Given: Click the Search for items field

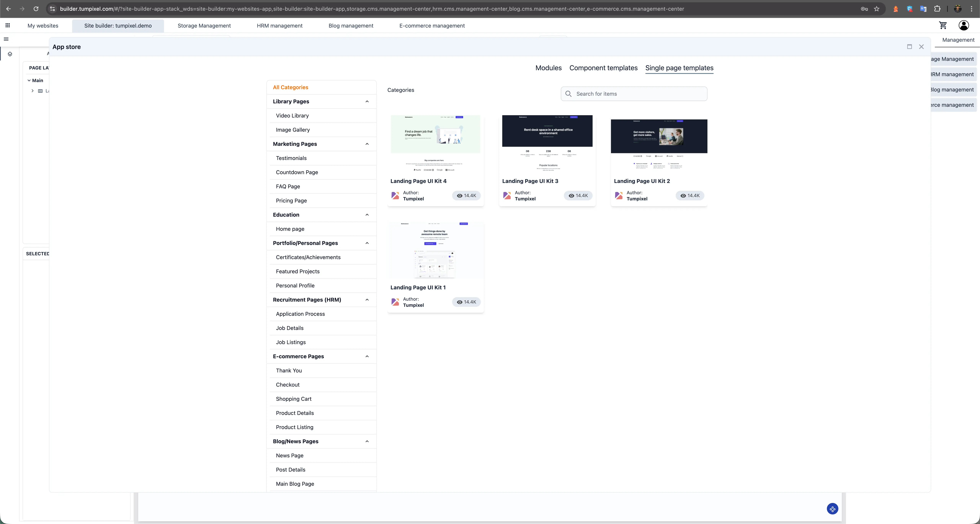Looking at the screenshot, I should (634, 94).
